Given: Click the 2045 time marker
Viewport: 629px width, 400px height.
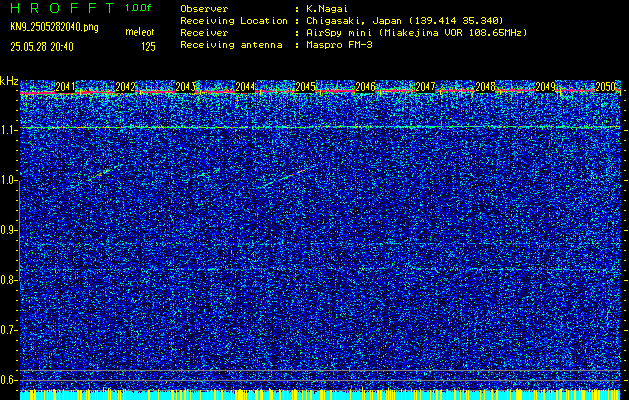Looking at the screenshot, I should 305,86.
